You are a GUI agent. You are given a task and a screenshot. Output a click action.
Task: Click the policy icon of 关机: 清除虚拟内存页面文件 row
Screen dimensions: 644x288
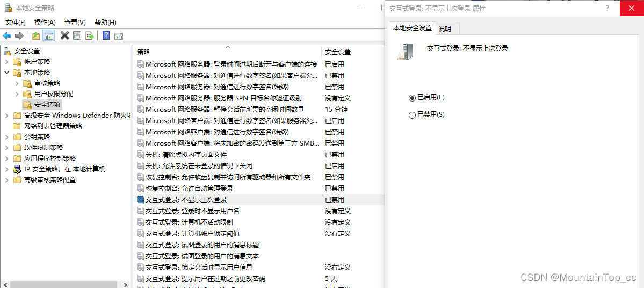(x=140, y=154)
